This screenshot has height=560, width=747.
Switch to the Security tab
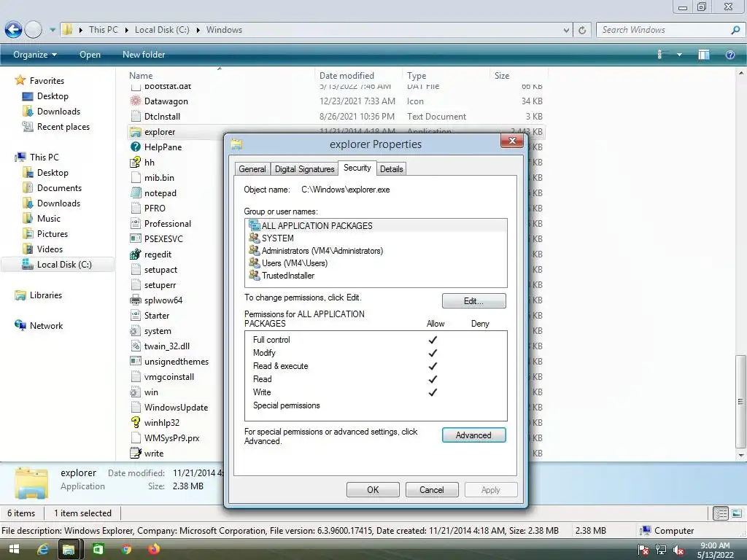[357, 168]
